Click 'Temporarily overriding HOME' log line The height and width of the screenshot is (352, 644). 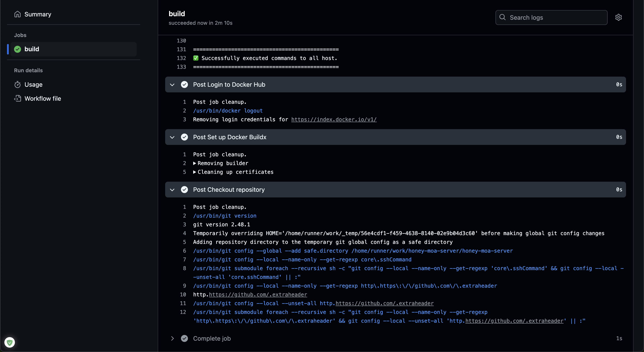(x=398, y=233)
